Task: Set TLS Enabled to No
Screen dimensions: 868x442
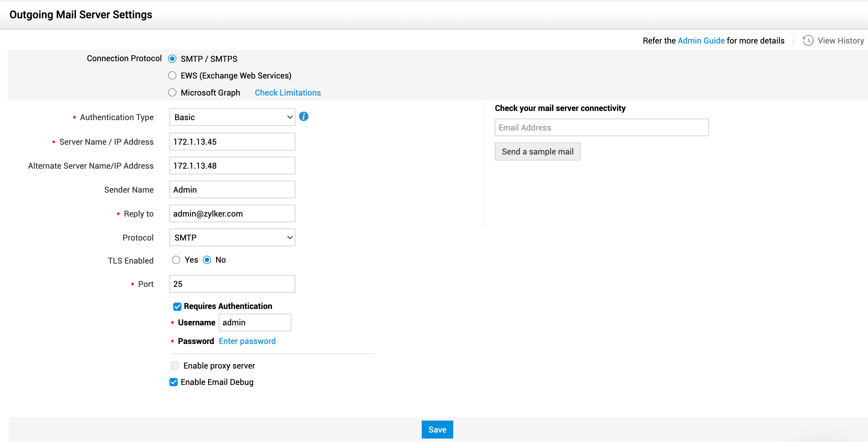Action: coord(207,260)
